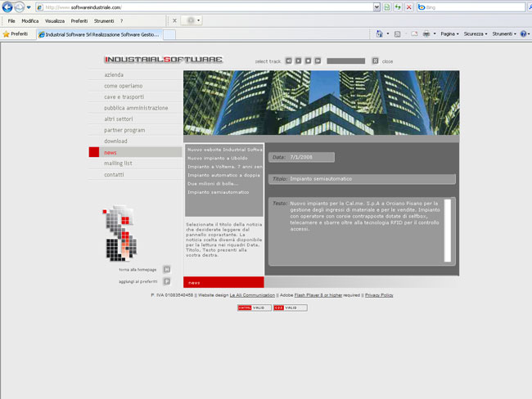Refresh the page with green arrows icon

point(398,7)
